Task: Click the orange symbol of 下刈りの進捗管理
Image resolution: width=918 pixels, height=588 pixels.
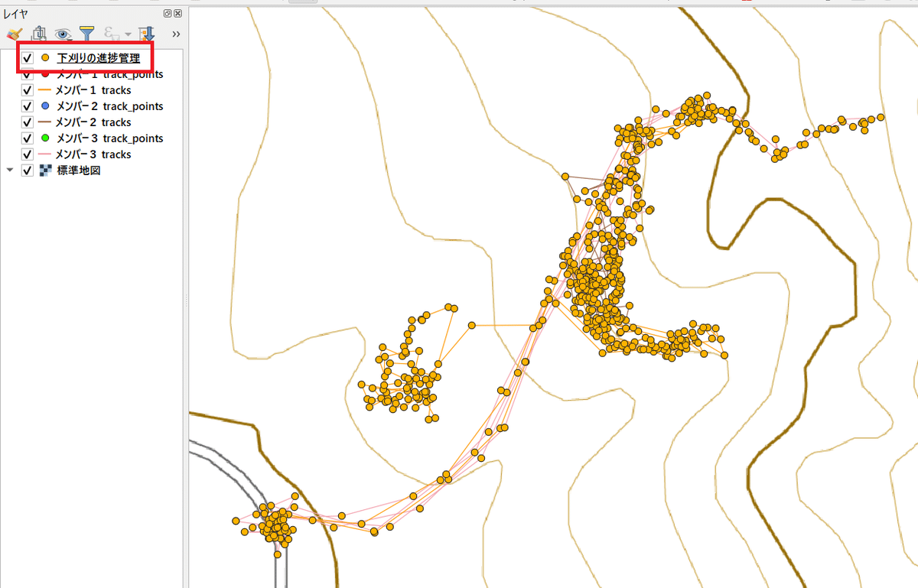Action: point(45,58)
